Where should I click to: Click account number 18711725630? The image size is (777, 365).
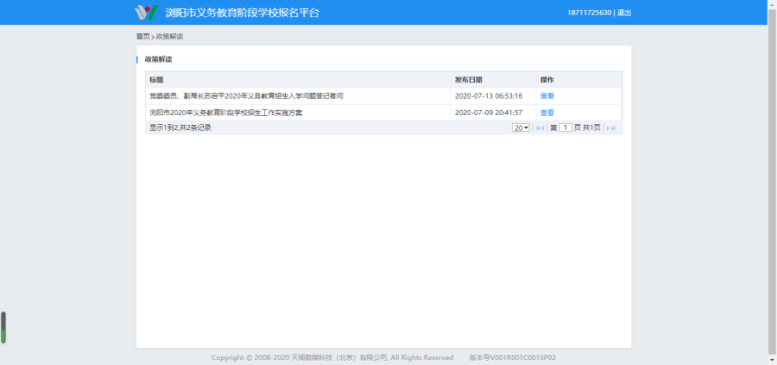589,13
